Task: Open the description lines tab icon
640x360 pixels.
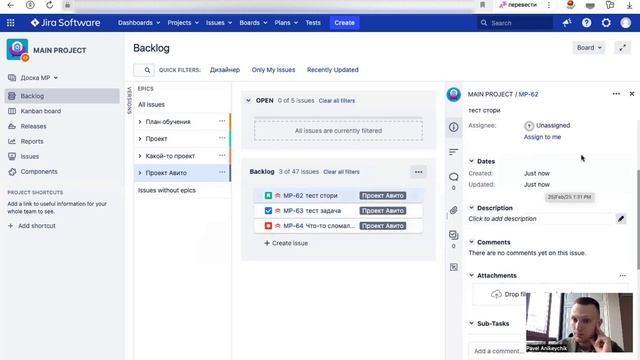Action: [x=453, y=152]
